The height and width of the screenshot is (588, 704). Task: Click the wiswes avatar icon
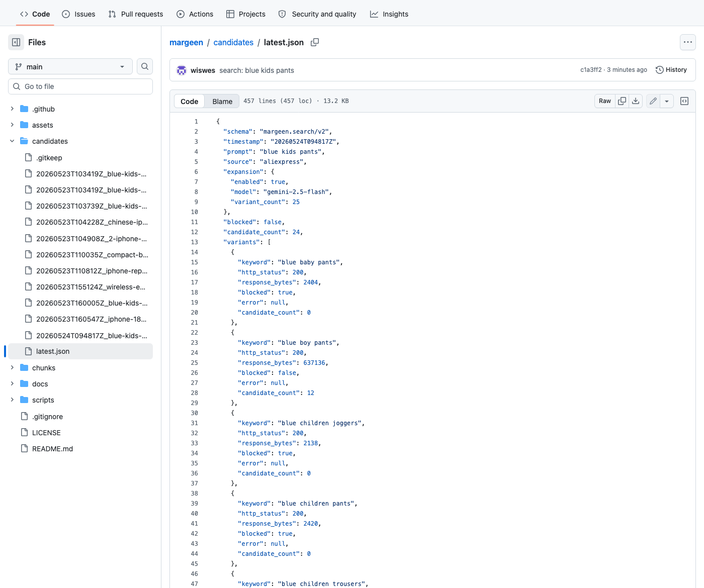click(182, 70)
